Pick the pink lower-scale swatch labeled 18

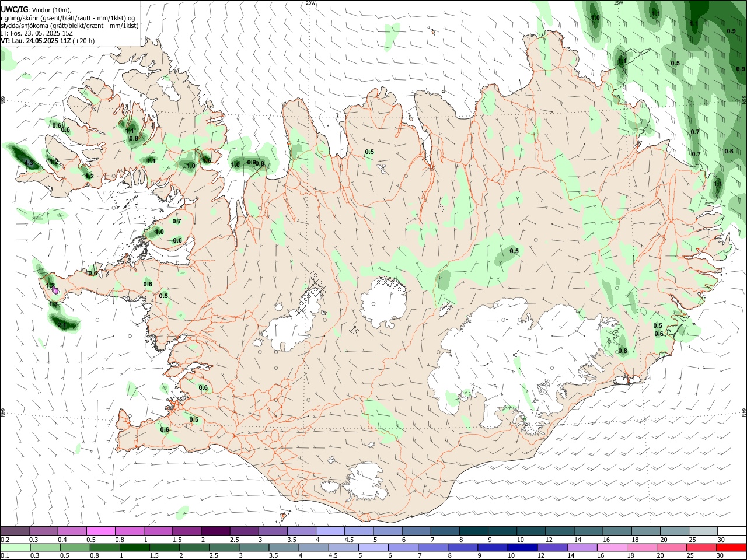point(643,547)
